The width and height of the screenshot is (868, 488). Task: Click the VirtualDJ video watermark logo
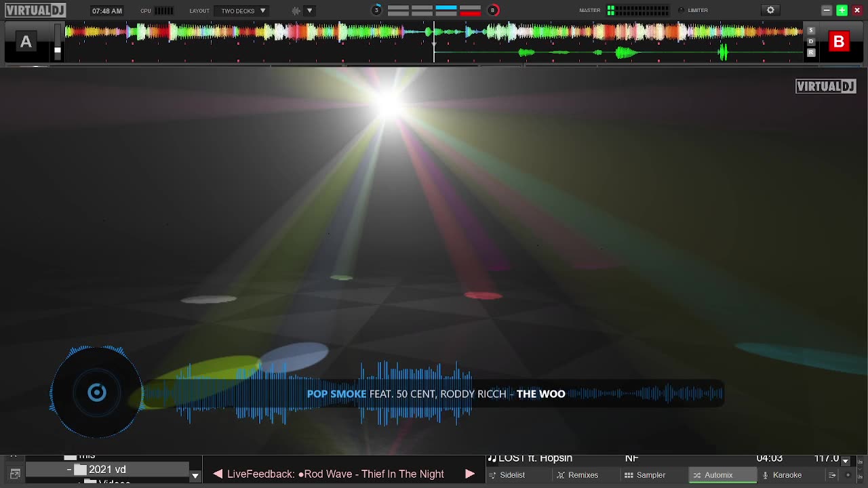click(826, 86)
